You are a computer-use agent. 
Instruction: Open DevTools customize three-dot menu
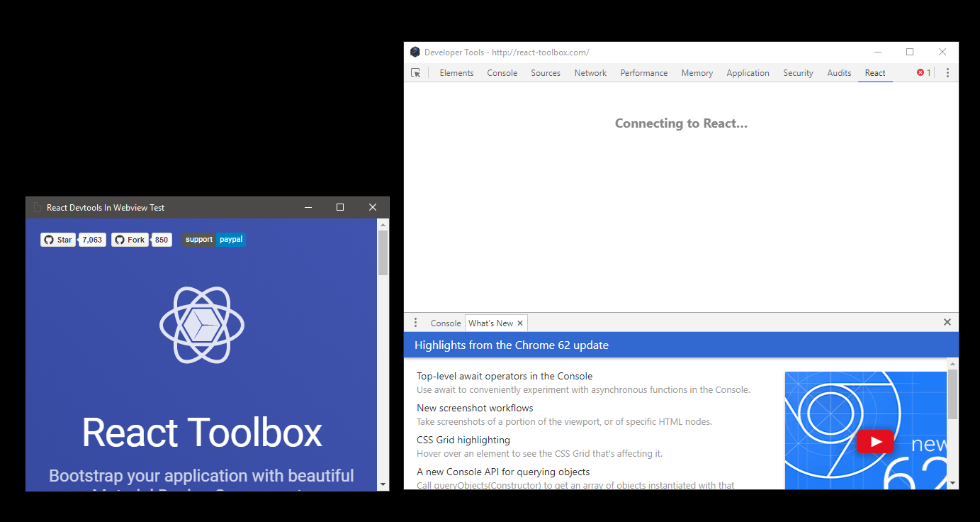[x=947, y=73]
